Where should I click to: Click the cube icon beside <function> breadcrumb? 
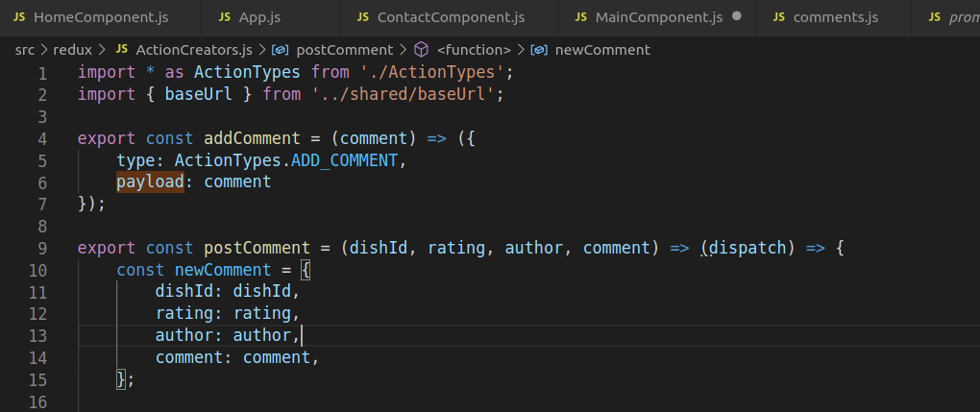pos(421,49)
